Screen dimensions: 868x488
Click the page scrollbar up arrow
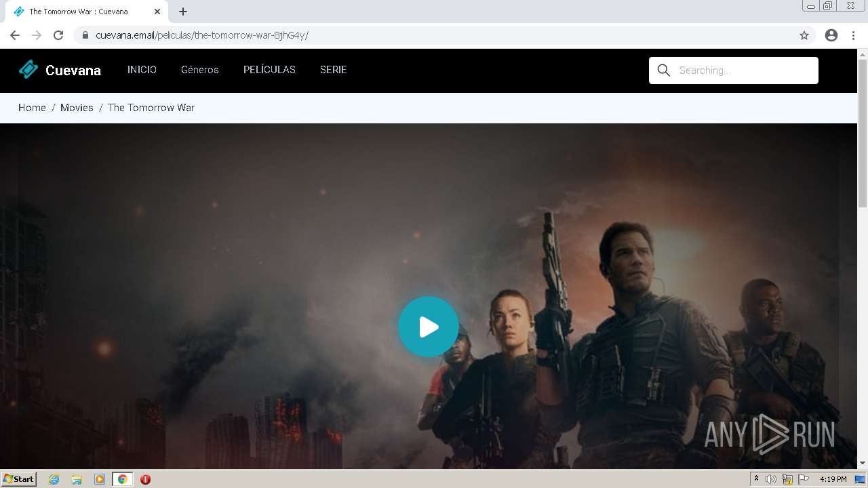point(863,54)
